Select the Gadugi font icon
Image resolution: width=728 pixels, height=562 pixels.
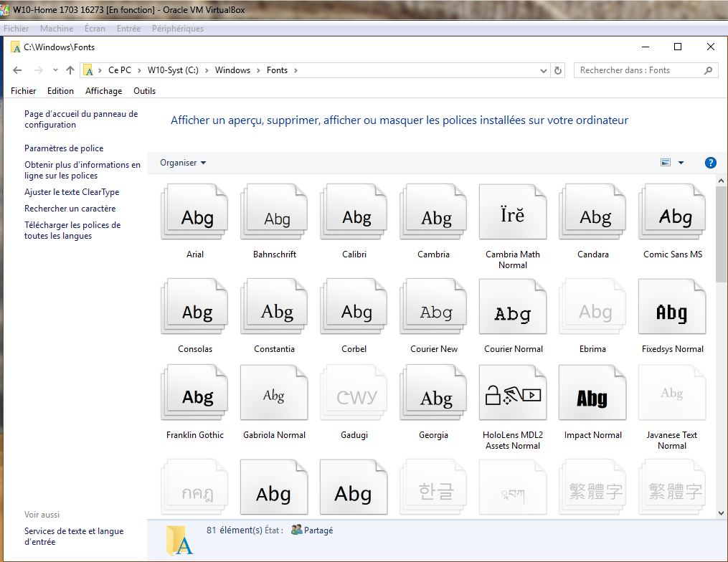(x=354, y=392)
